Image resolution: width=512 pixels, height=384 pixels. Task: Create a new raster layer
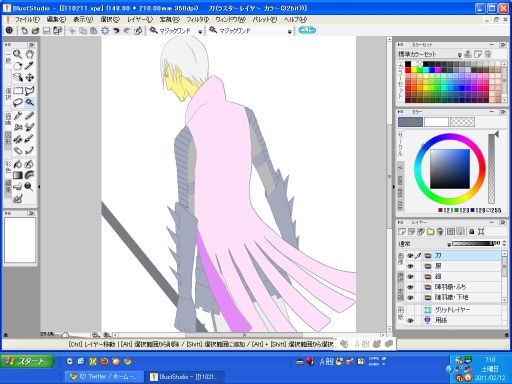[402, 231]
